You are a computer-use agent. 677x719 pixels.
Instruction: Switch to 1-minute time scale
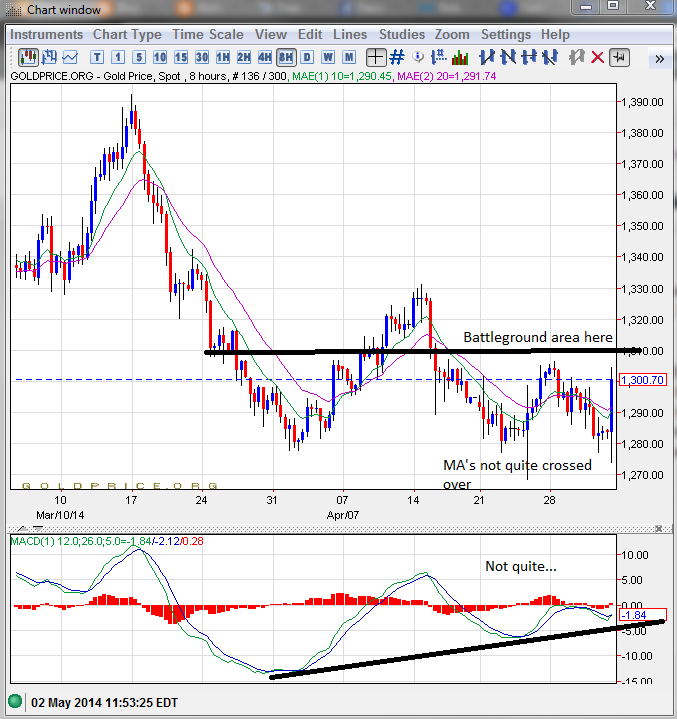point(118,57)
